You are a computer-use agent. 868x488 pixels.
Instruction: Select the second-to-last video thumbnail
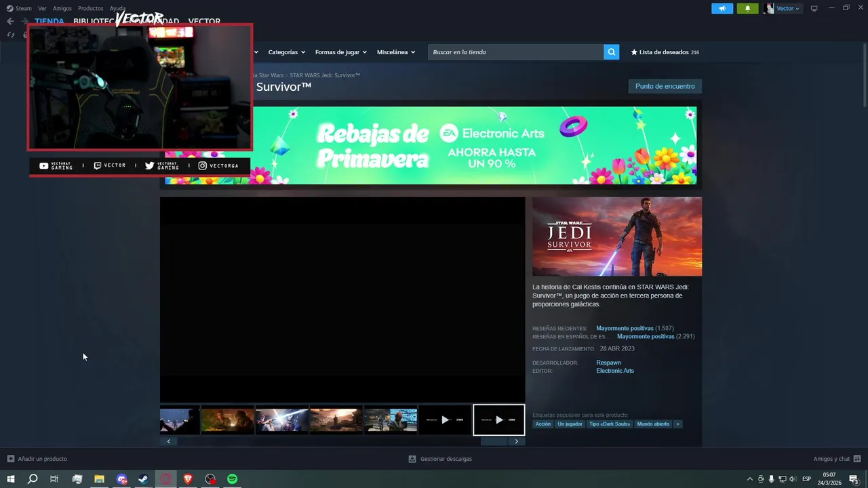tap(445, 420)
